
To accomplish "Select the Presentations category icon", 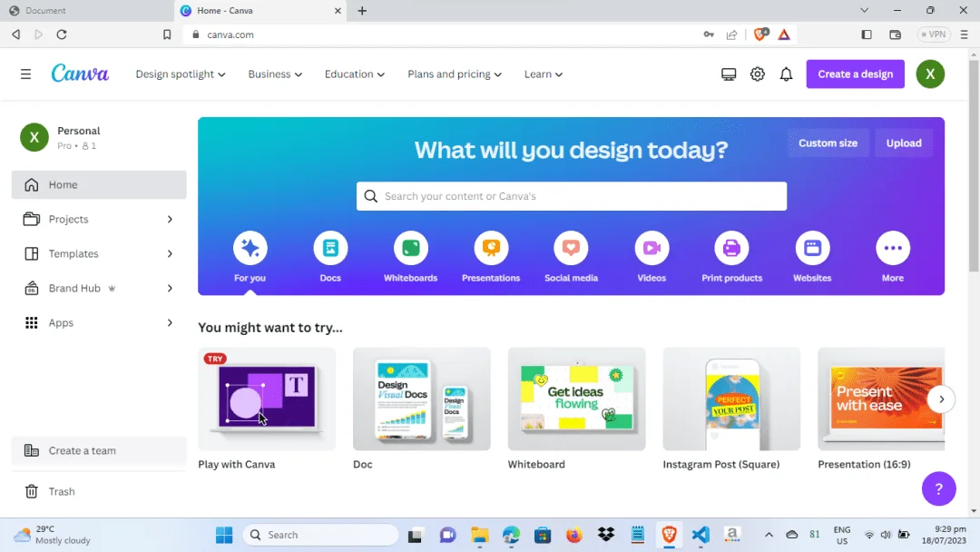I will [x=491, y=248].
